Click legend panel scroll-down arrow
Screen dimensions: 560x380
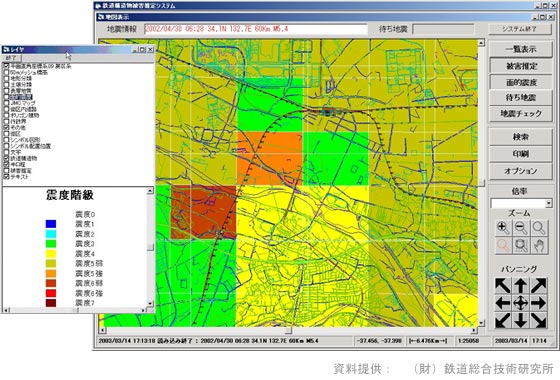click(x=150, y=303)
